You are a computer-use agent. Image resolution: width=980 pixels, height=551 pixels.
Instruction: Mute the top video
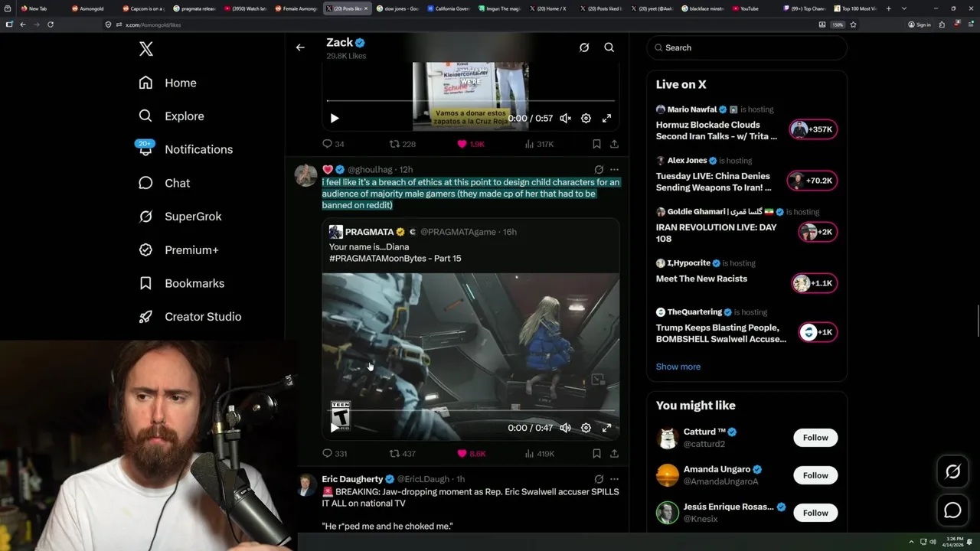[x=565, y=119]
